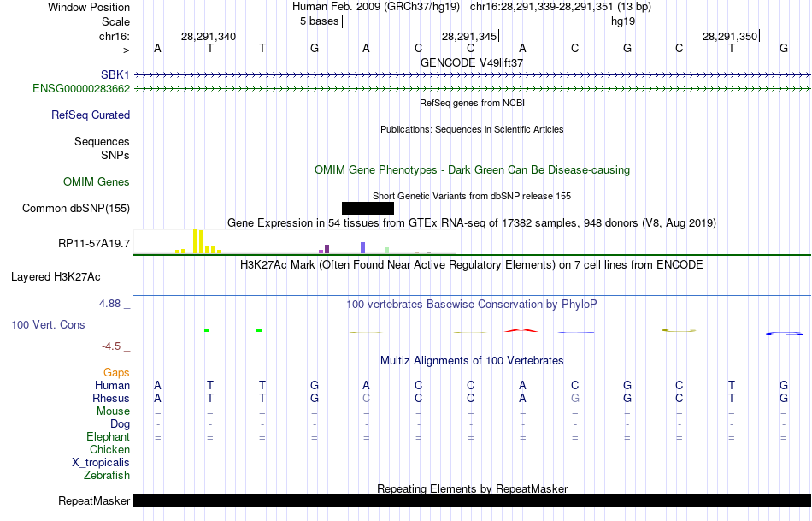
Task: Click the Chicken species label
Action: [109, 449]
